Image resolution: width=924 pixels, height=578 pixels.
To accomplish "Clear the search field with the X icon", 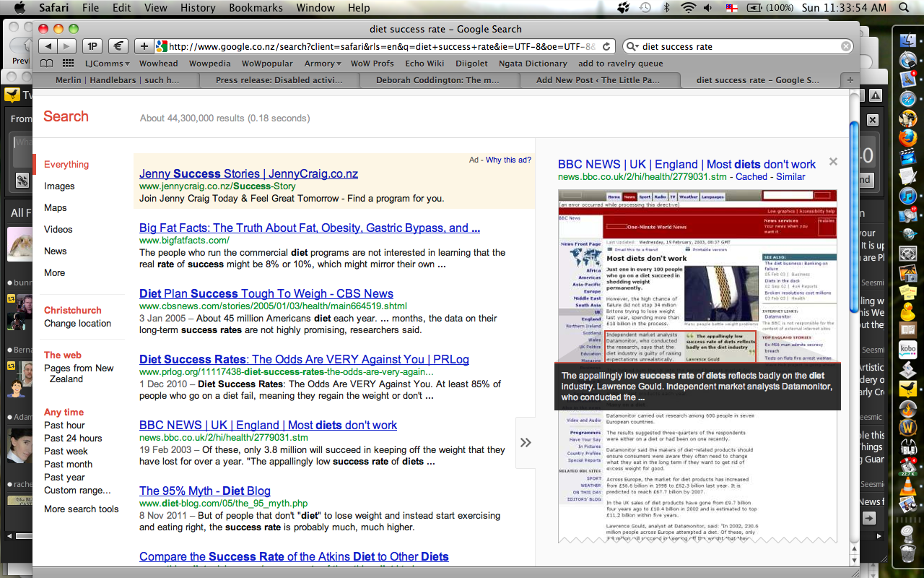I will click(x=845, y=46).
